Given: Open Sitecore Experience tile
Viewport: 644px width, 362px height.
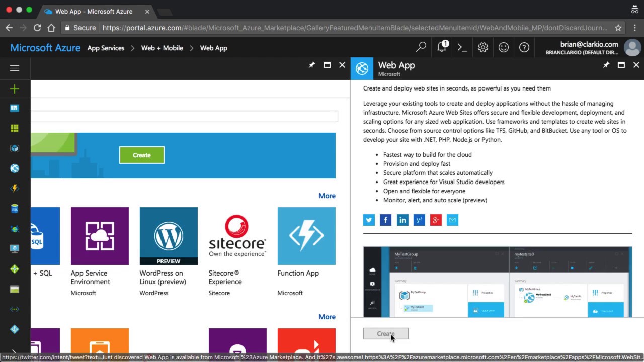Looking at the screenshot, I should pyautogui.click(x=237, y=251).
